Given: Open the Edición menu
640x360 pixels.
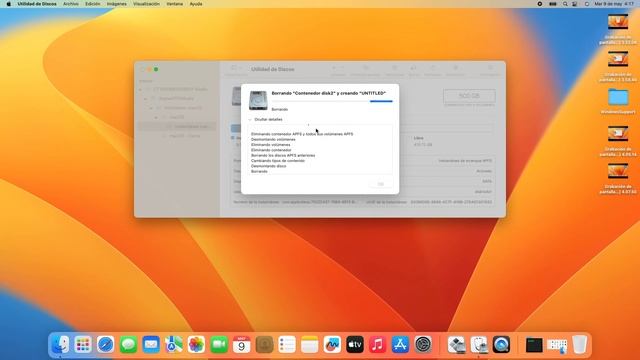Looking at the screenshot, I should [93, 4].
